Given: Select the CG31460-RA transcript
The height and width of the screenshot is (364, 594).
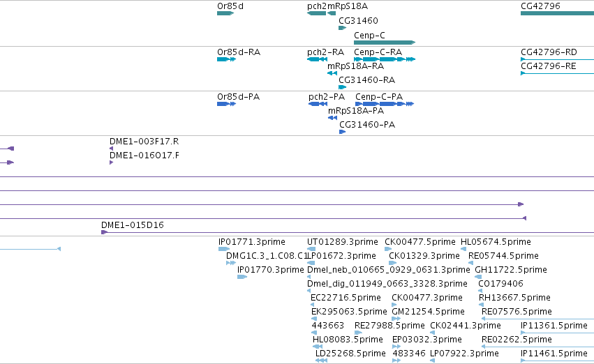Looking at the screenshot, I should (343, 87).
